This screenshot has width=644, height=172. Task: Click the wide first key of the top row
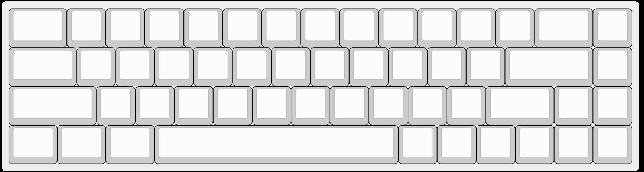[x=38, y=28]
